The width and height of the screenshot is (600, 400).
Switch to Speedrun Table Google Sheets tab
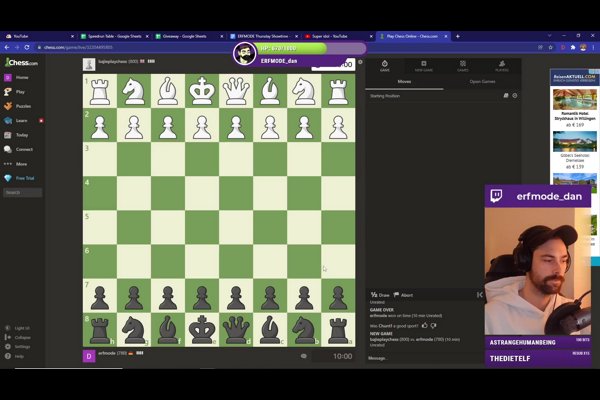click(114, 36)
